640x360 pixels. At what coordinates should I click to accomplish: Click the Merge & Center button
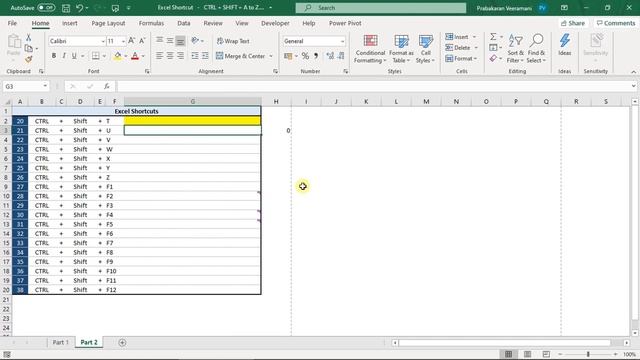coord(240,56)
